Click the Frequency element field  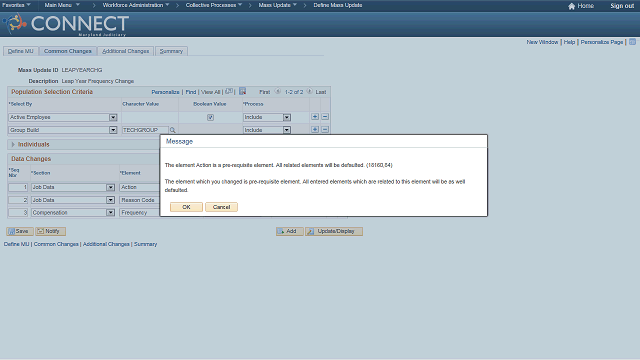tap(140, 213)
